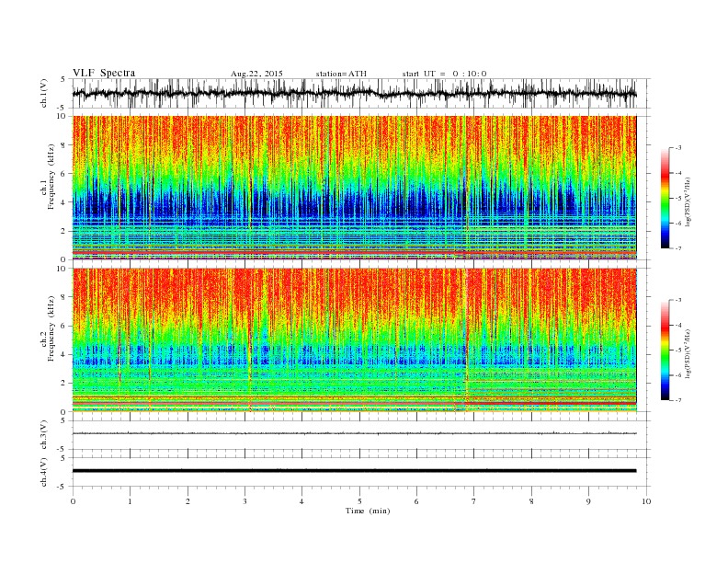Click the thick ch.4 voltage trace band

coord(354,471)
